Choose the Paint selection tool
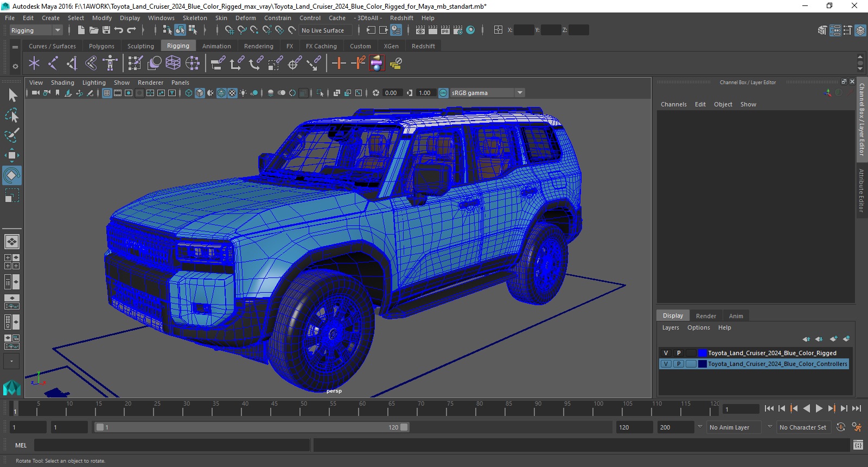The width and height of the screenshot is (868, 467). tap(12, 135)
